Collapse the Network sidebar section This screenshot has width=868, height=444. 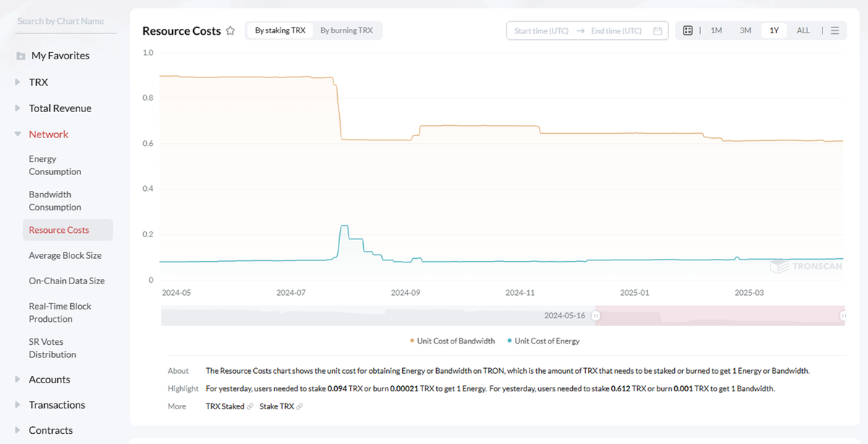[x=18, y=135]
